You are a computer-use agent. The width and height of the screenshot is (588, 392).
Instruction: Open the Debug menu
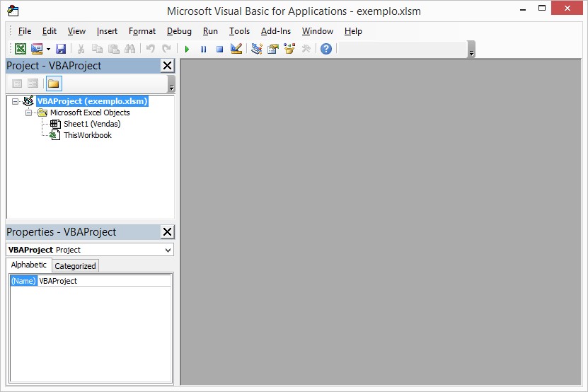179,31
